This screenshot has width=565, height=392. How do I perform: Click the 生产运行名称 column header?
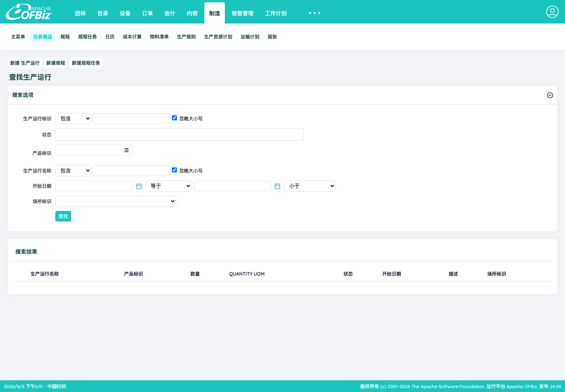[45, 274]
